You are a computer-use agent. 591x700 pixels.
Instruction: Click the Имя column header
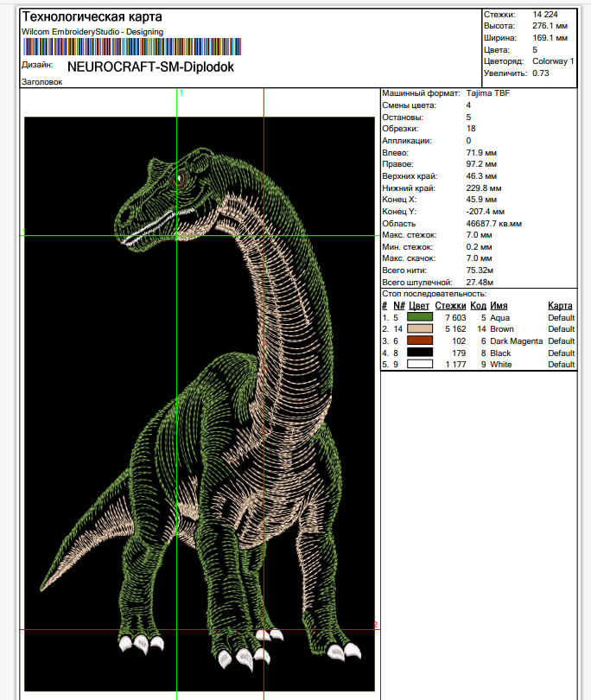[x=499, y=306]
